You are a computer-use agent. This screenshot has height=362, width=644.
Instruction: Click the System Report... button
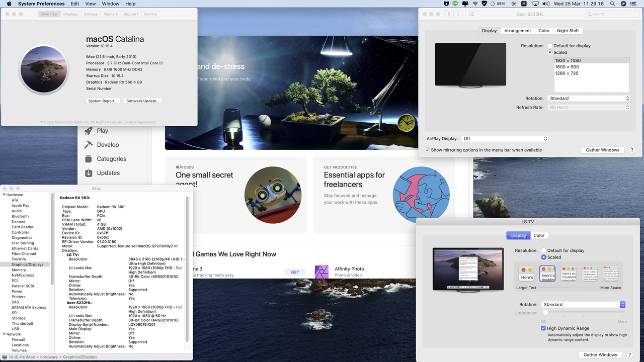pyautogui.click(x=103, y=101)
